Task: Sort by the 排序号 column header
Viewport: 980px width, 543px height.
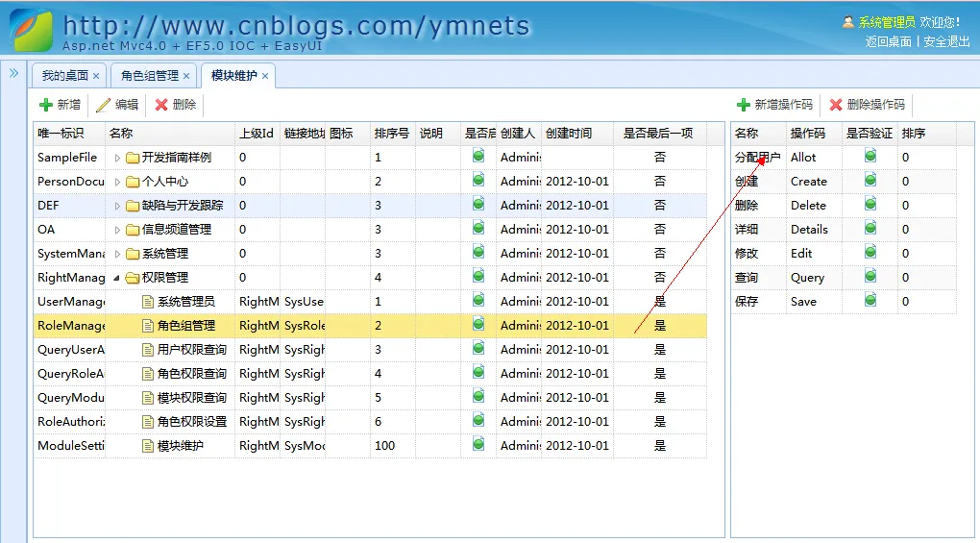Action: coord(391,134)
